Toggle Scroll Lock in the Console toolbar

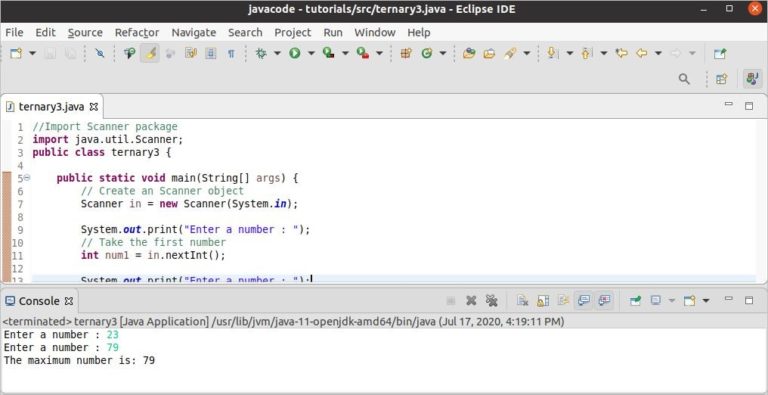[543, 300]
